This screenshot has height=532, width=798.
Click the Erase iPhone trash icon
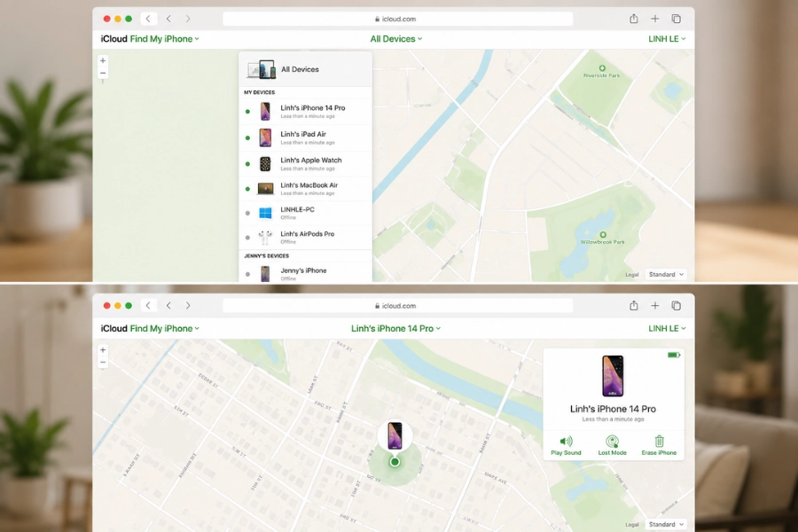659,441
